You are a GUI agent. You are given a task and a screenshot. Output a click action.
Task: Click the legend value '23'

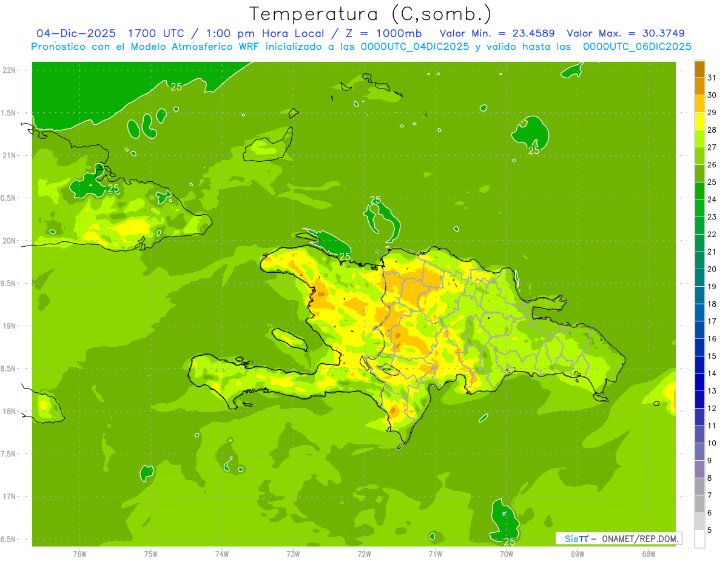712,217
